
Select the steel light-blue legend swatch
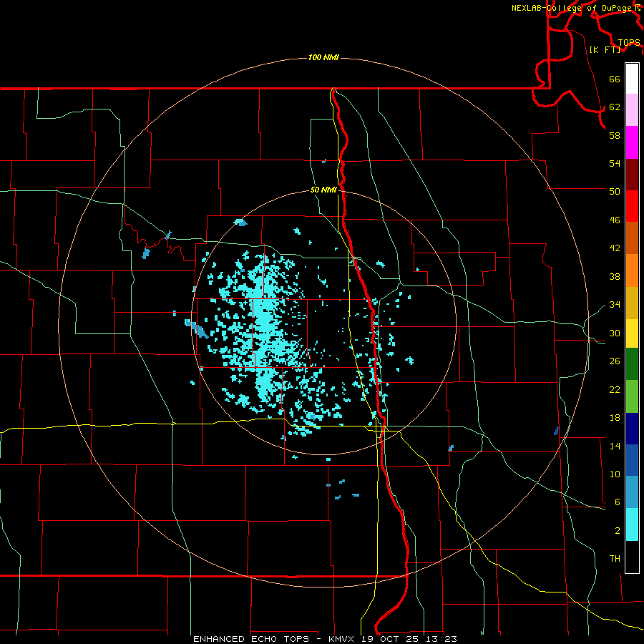(632, 492)
